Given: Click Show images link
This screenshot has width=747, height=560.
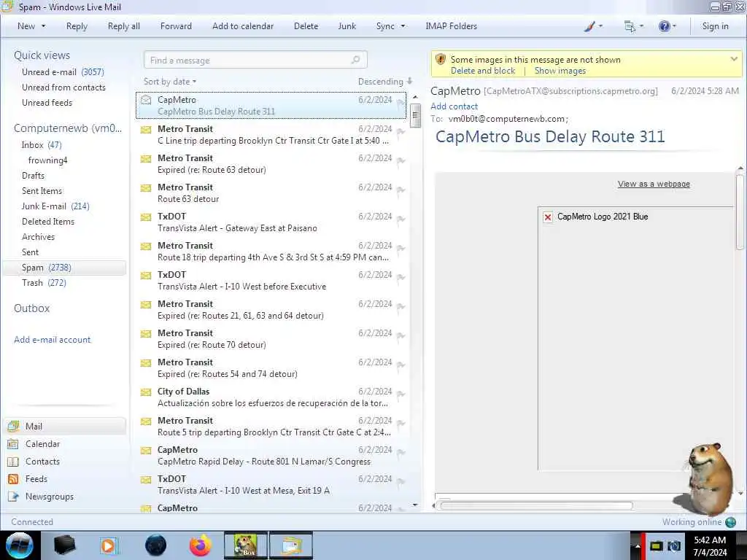Looking at the screenshot, I should tap(560, 71).
